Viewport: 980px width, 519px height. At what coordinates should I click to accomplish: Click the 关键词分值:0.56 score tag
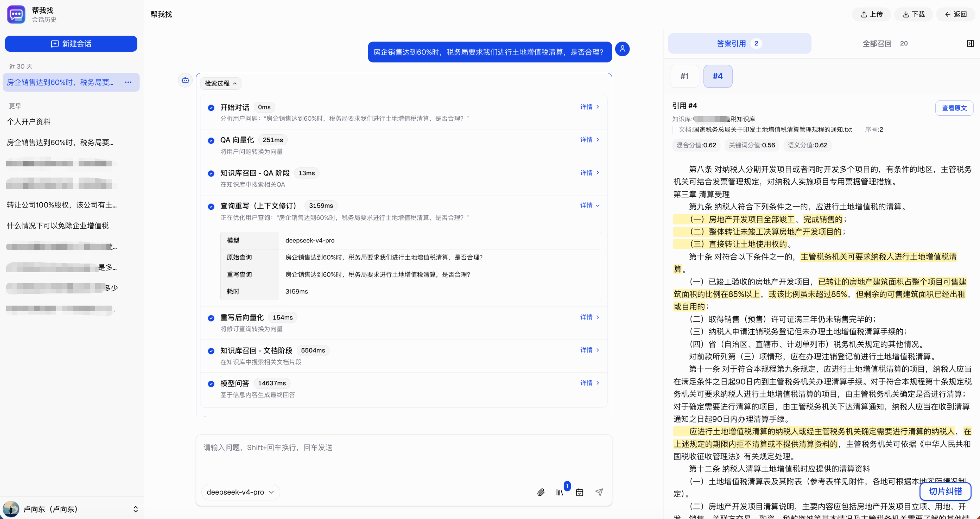click(752, 145)
